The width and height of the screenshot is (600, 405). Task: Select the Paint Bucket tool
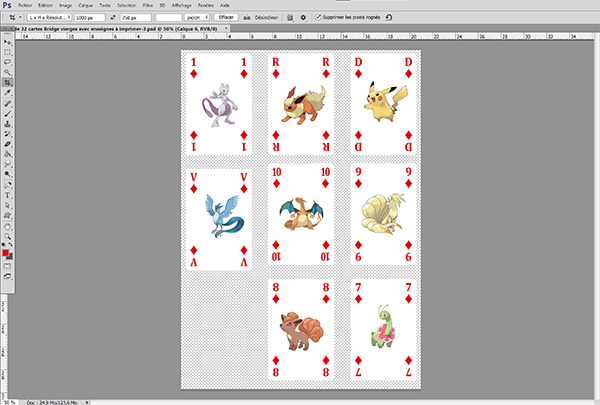coord(7,154)
